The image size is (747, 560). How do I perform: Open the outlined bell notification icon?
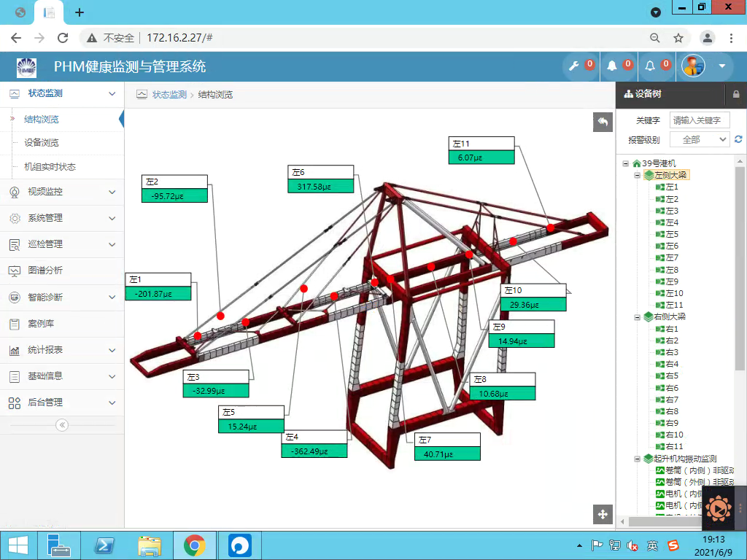[x=650, y=66]
